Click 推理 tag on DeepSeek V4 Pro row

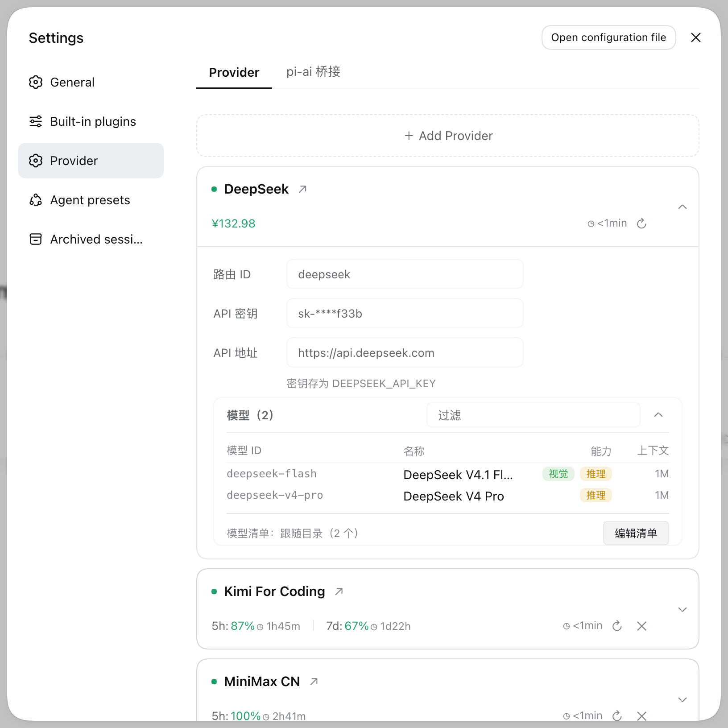596,495
